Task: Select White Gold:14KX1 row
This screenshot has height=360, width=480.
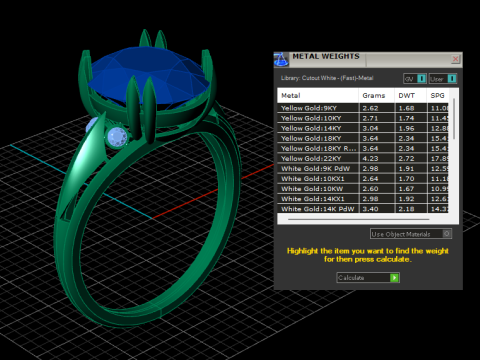Action: (x=363, y=199)
